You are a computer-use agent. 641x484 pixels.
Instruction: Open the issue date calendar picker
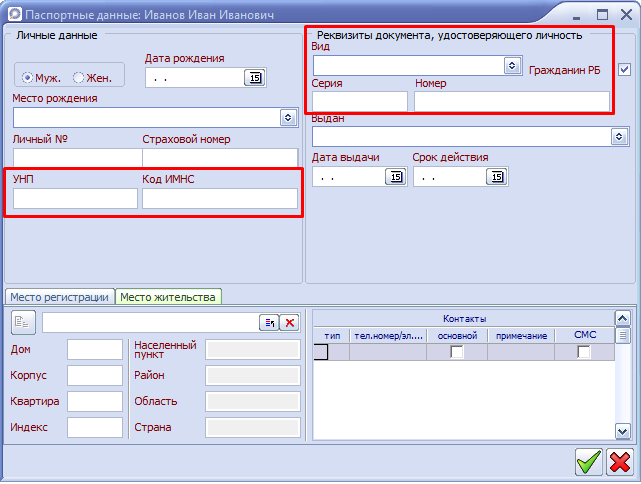pyautogui.click(x=395, y=177)
